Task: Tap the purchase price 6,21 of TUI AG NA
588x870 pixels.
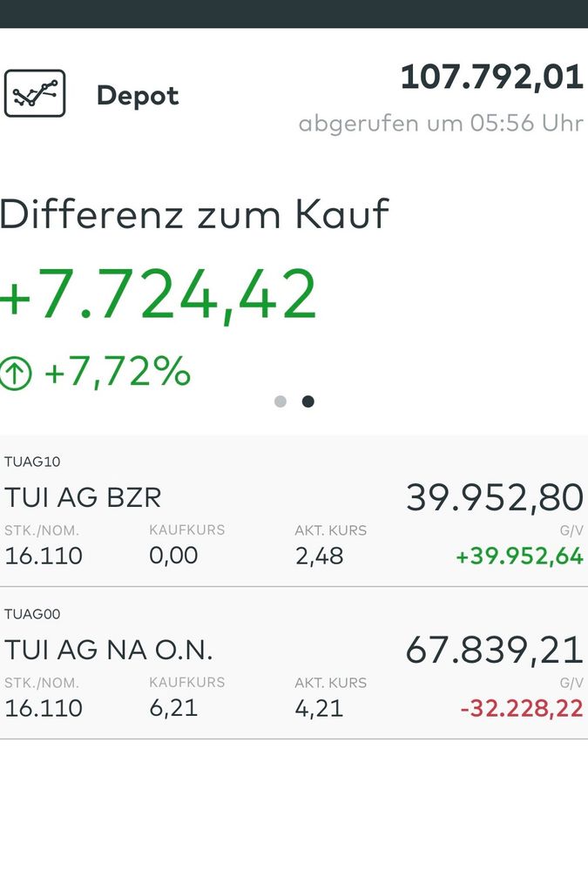Action: click(173, 708)
